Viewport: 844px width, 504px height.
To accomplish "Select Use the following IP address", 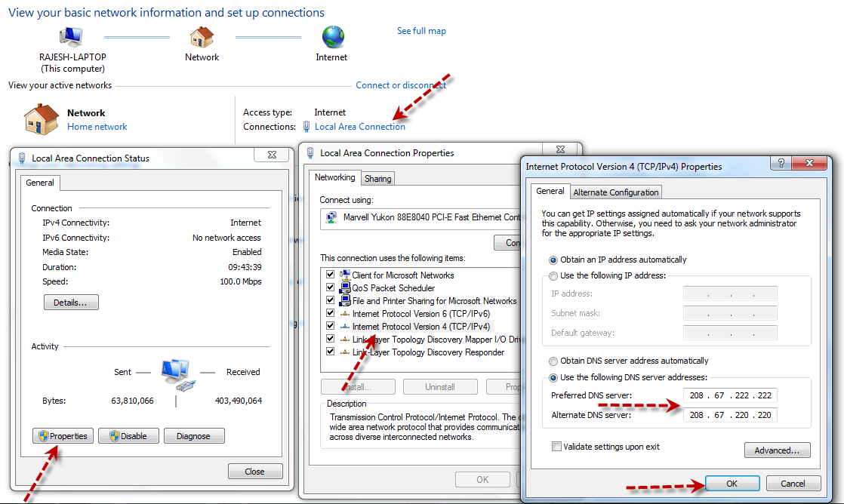I will pyautogui.click(x=554, y=275).
